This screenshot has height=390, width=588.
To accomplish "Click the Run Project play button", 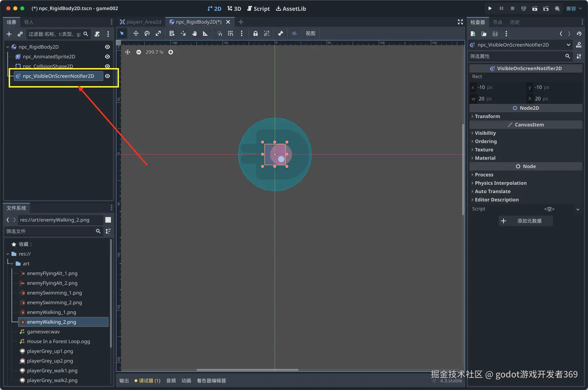I will click(490, 8).
